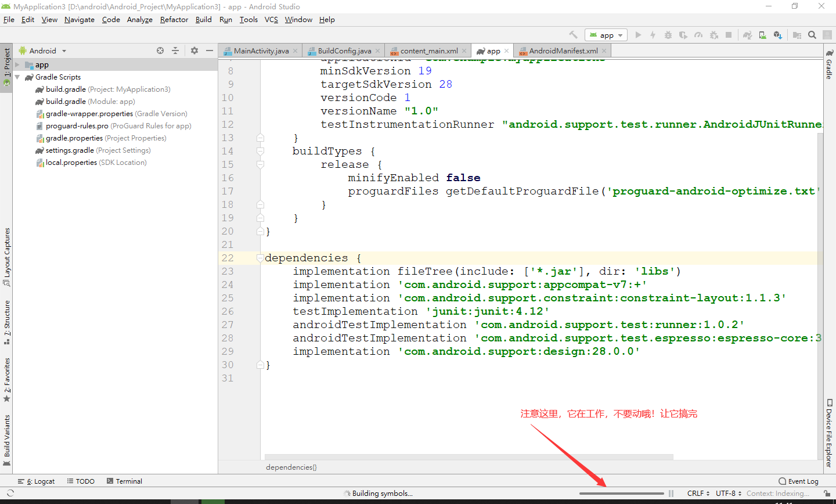Expand the app module tree node
The width and height of the screenshot is (836, 504).
(x=17, y=65)
